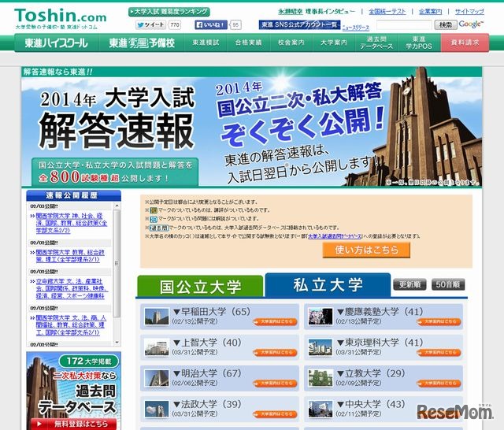Open 関西学院大学 神、社会、経済 (全学部文系2/2) link

[72, 223]
